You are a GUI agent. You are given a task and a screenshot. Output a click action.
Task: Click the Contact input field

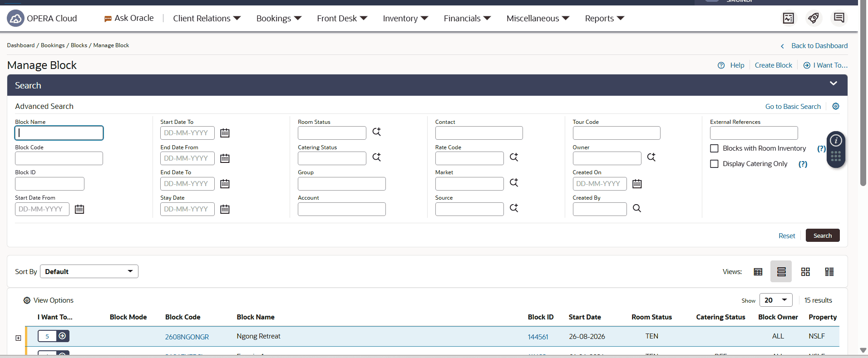(479, 133)
